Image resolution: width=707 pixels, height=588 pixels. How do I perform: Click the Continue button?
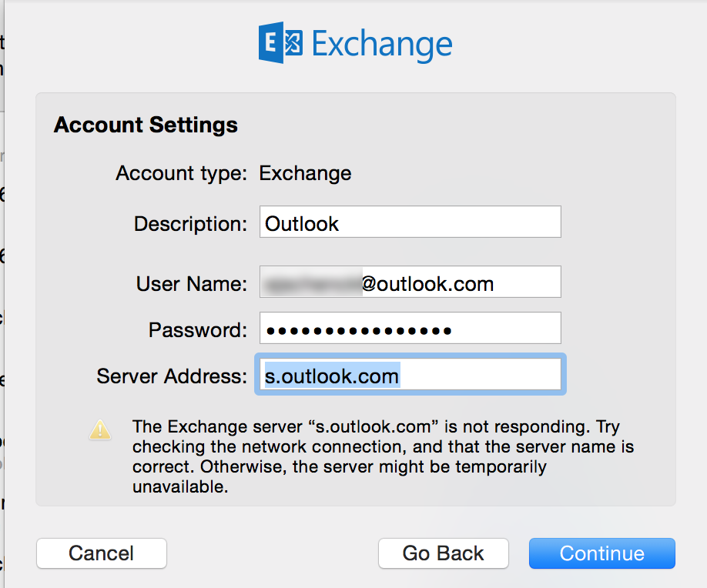click(602, 553)
